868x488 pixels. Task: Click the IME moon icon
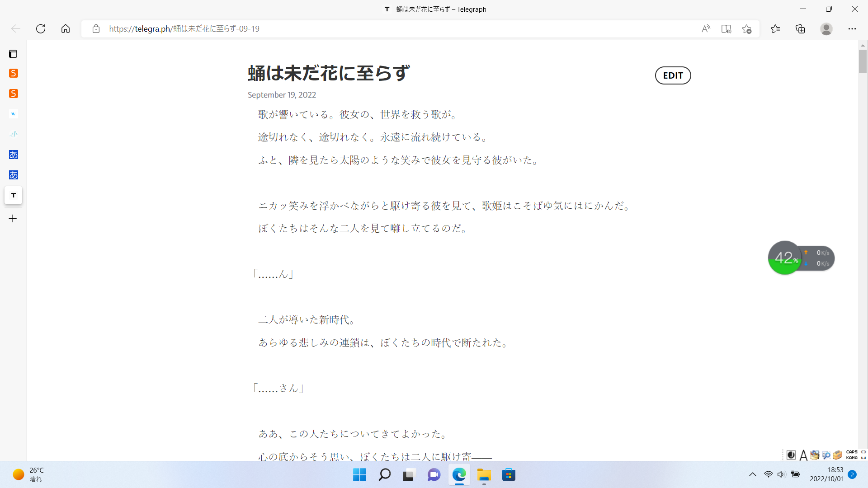coord(791,455)
